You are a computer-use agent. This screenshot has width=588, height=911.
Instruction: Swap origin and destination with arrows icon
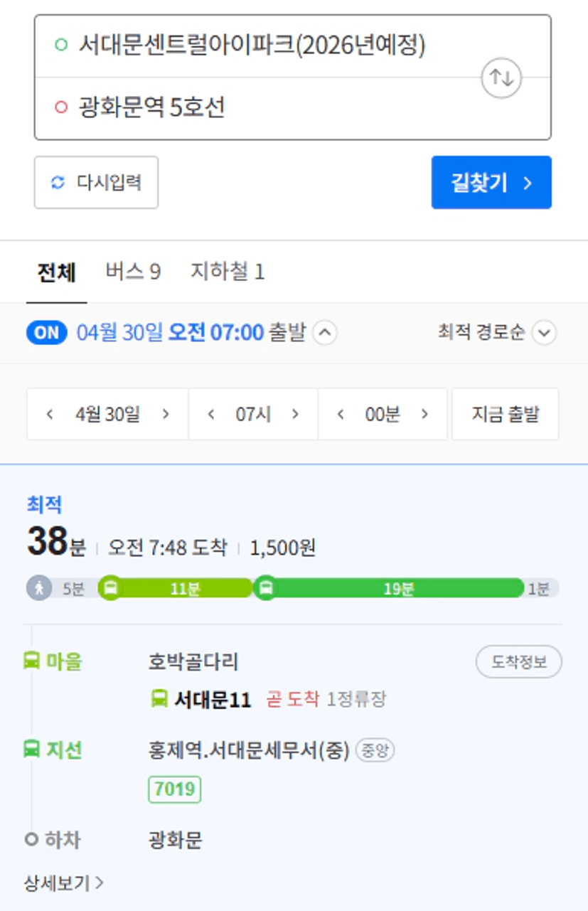click(x=501, y=78)
